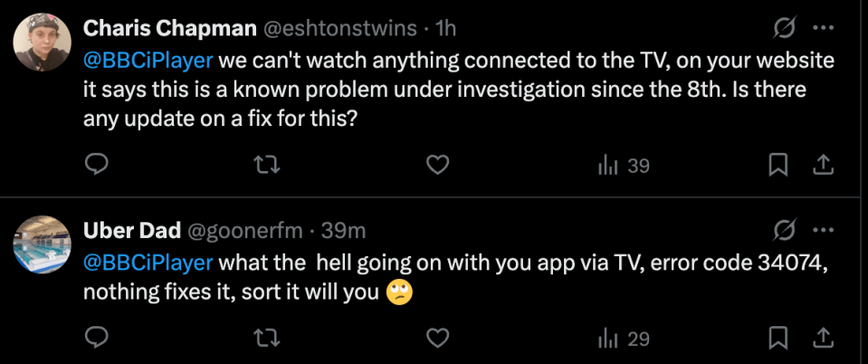The image size is (868, 364).
Task: Open Charis Chapman's profile picture
Action: coord(42,43)
